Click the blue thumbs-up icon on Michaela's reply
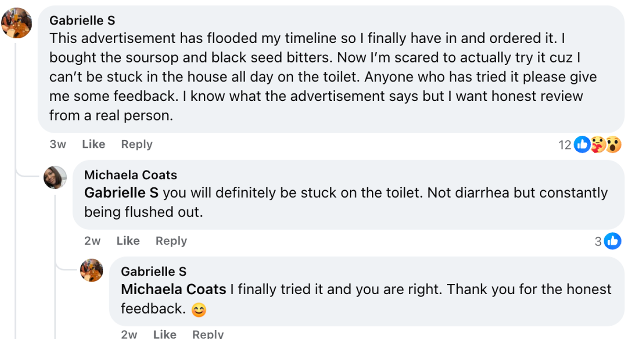 tap(612, 241)
